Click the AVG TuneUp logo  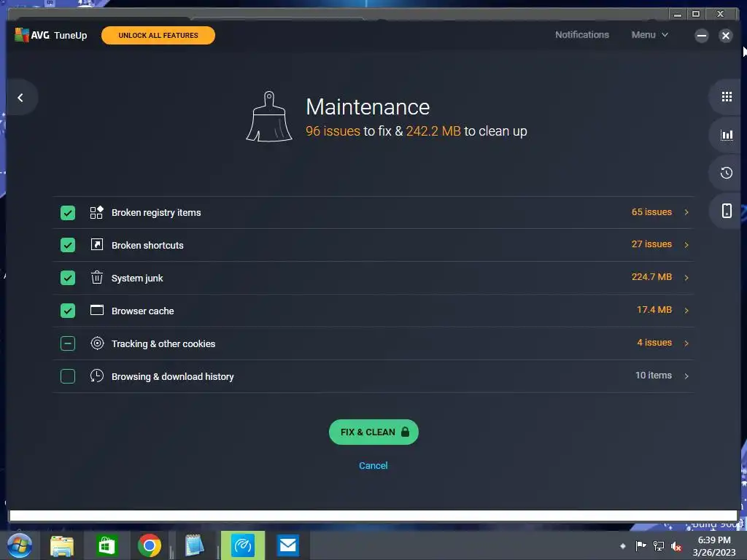51,35
